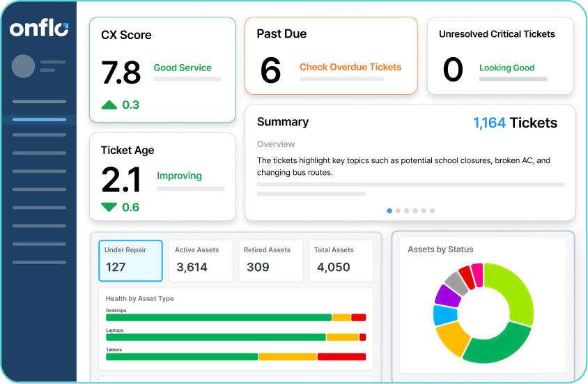Click the Looking Good status text
Screen dimensions: 588x384
pos(506,68)
